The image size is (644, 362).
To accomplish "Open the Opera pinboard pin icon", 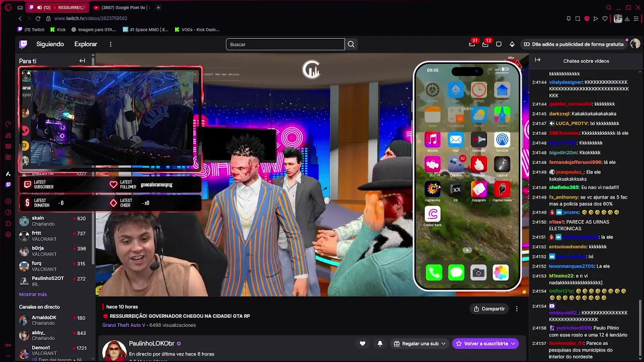I will (x=569, y=19).
